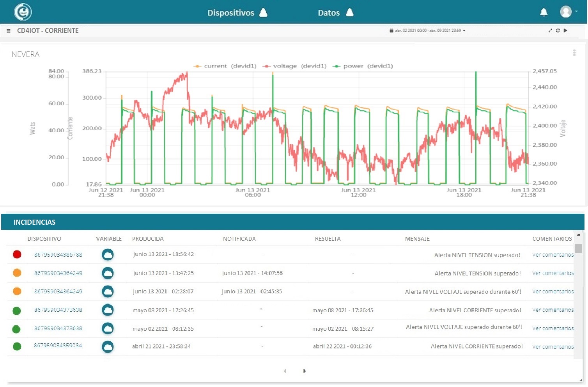Click device link 867959034386788
The width and height of the screenshot is (588, 387).
pyautogui.click(x=58, y=255)
